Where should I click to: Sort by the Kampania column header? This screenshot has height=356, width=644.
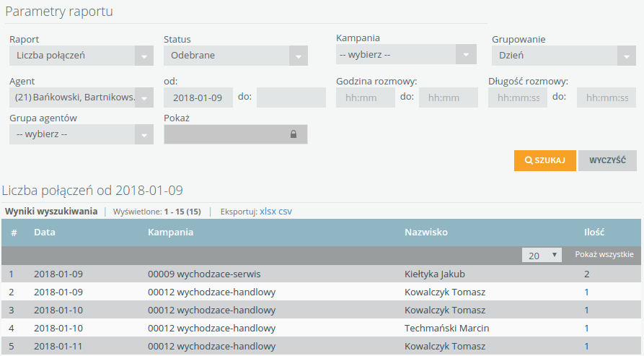click(170, 233)
